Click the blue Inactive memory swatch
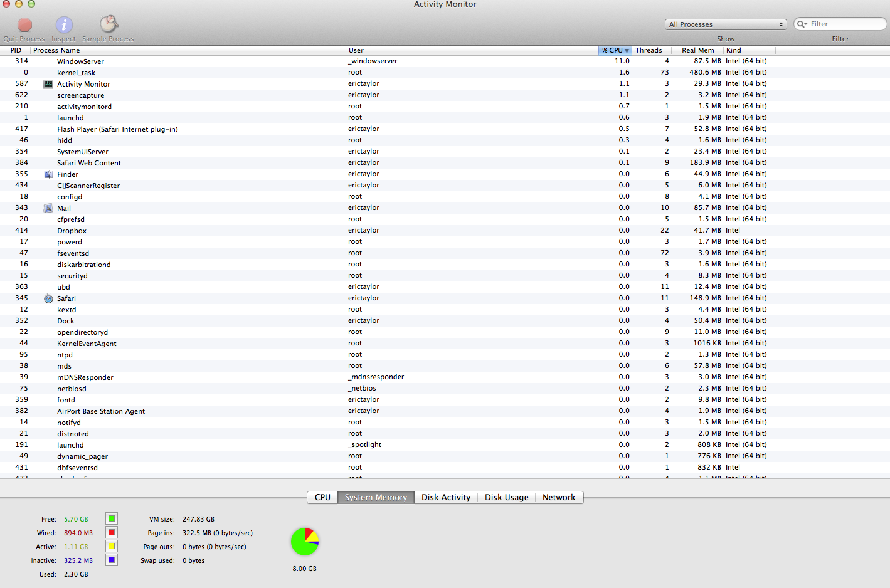Image resolution: width=890 pixels, height=588 pixels. coord(112,560)
